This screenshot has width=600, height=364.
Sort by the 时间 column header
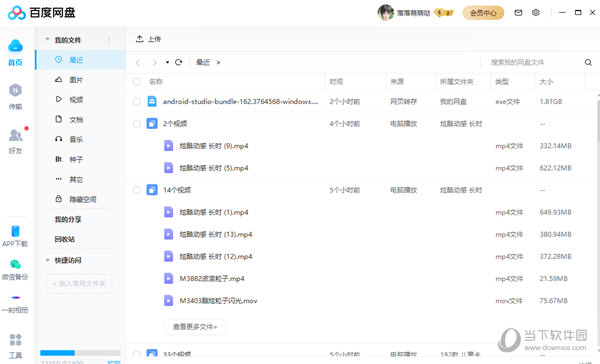point(336,82)
